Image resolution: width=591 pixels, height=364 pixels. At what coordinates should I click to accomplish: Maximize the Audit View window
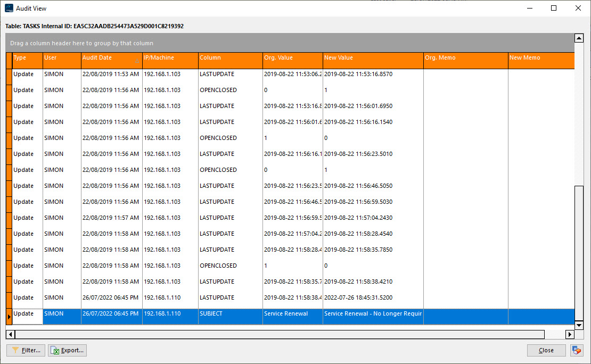(x=554, y=8)
